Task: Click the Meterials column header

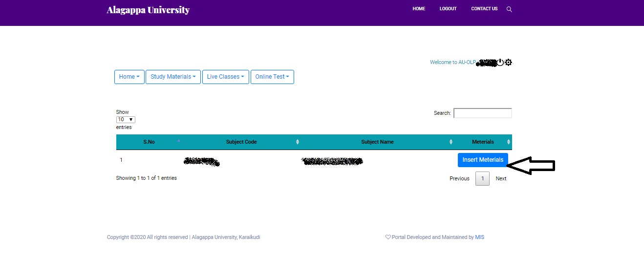Action: point(483,142)
